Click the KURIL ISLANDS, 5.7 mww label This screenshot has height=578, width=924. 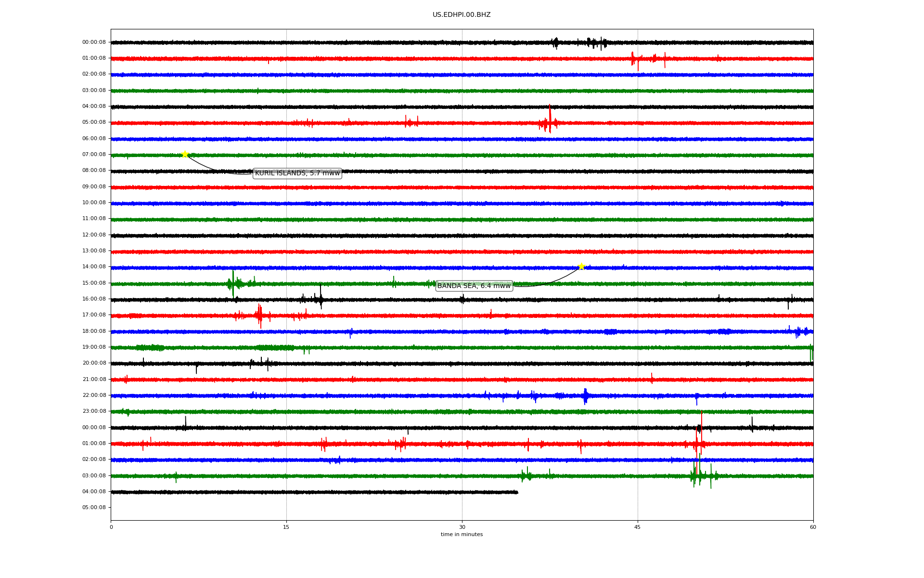tap(297, 173)
